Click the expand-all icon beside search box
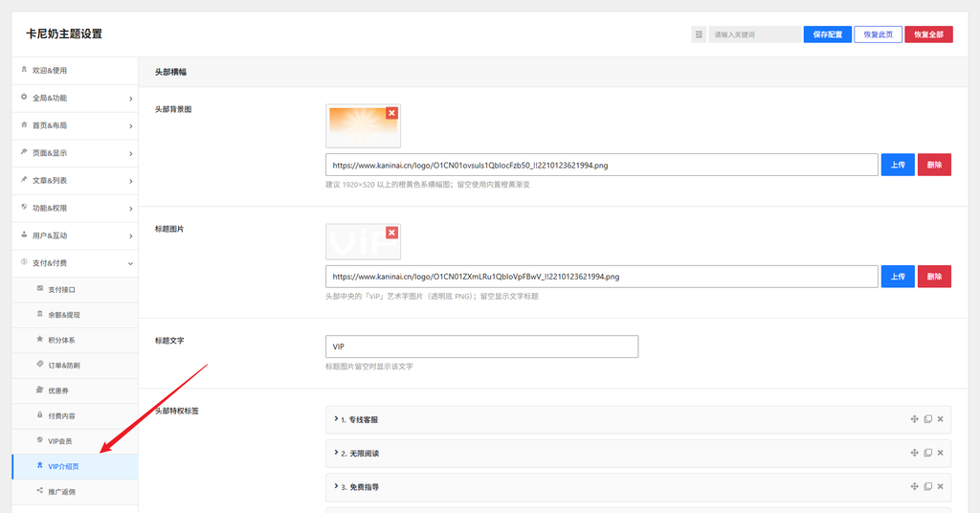This screenshot has width=980, height=513. [698, 34]
